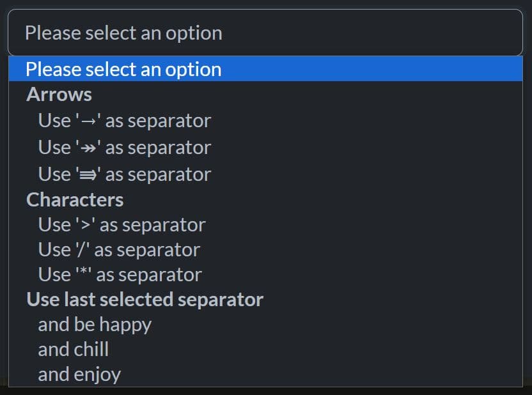Click the 'Characters' group heading
The image size is (532, 395).
tap(75, 199)
